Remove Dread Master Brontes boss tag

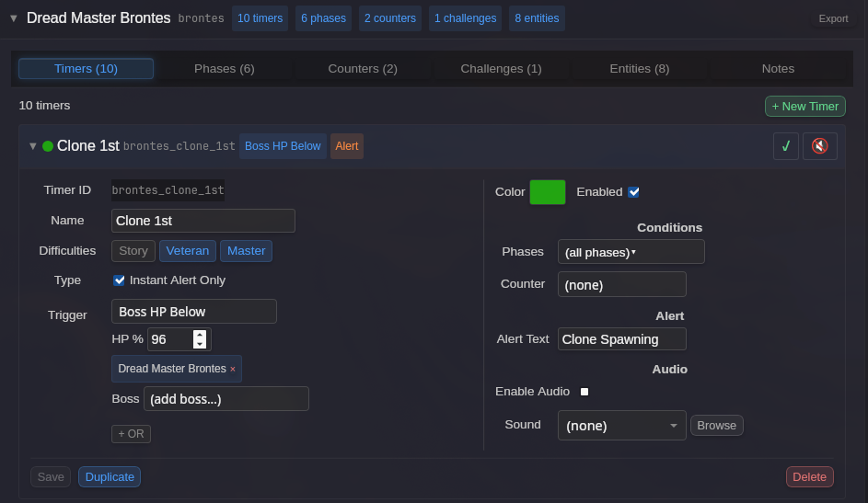(x=233, y=369)
